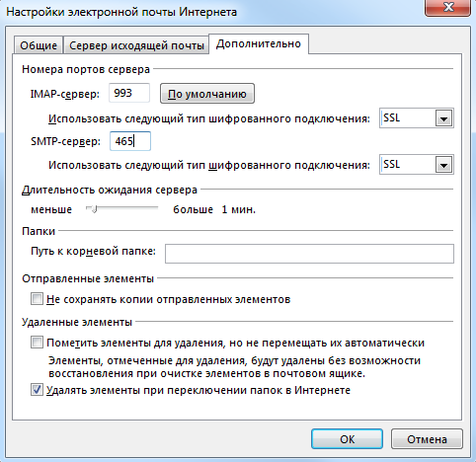Uncheck Удалять элементы при переключении папок

pos(37,390)
